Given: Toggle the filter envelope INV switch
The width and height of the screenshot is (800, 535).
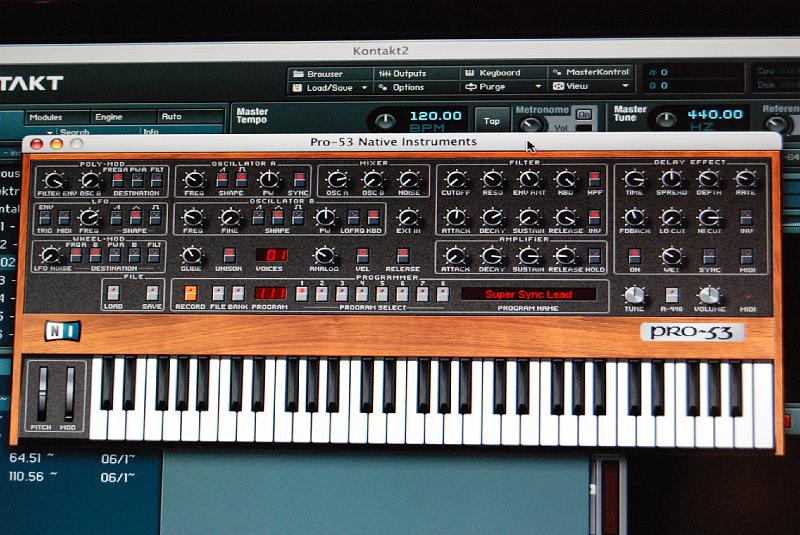Looking at the screenshot, I should pos(594,218).
